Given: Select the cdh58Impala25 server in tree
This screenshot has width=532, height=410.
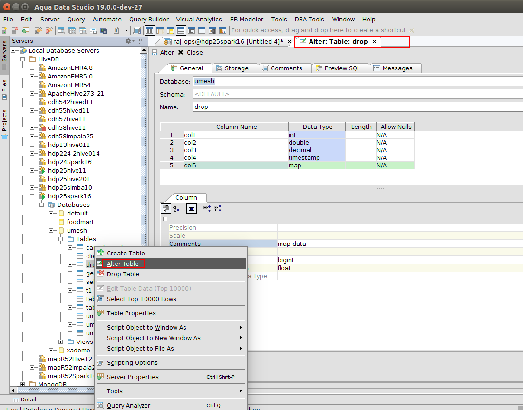Looking at the screenshot, I should coord(70,137).
